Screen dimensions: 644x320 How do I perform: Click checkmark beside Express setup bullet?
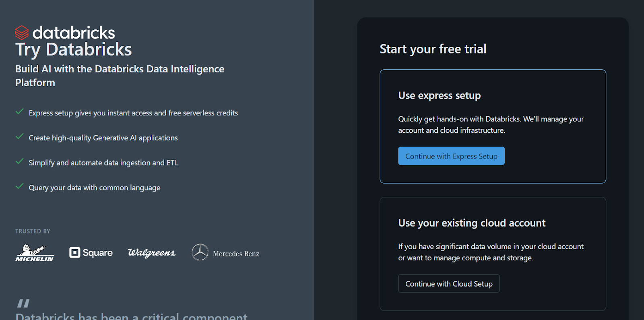(19, 112)
